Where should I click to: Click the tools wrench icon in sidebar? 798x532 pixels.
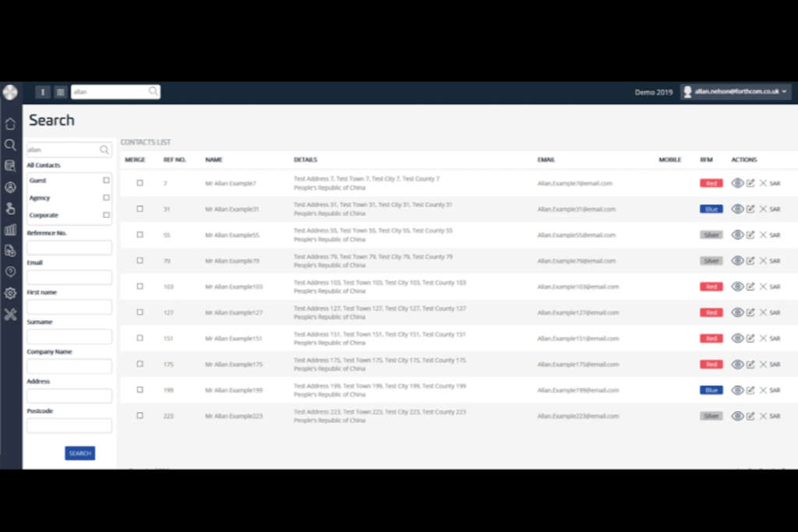tap(10, 315)
